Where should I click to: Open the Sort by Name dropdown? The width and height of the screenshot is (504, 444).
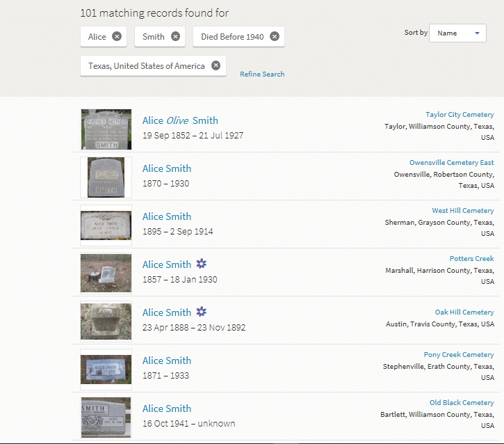coord(457,33)
